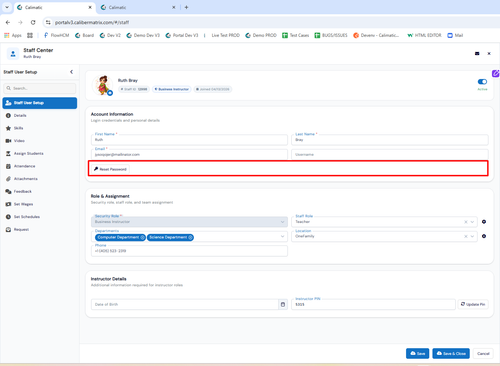The height and width of the screenshot is (366, 500).
Task: Click the Update Pin button
Action: click(x=473, y=304)
